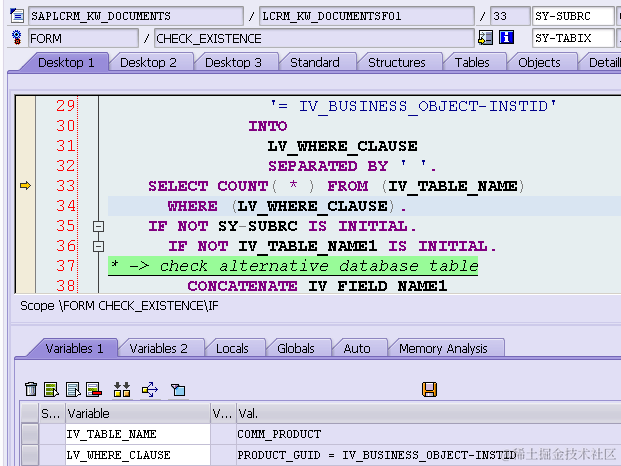Collapse the IF block at line 35
This screenshot has width=621, height=466.
[98, 226]
